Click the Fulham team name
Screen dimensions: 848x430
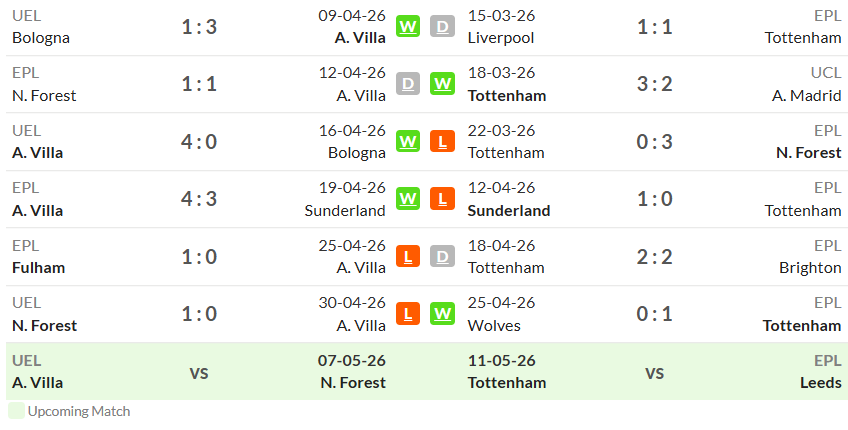pos(38,268)
